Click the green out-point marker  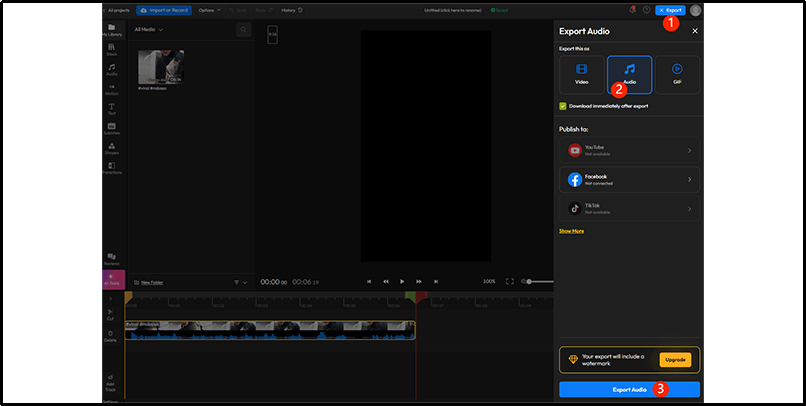tap(410, 296)
